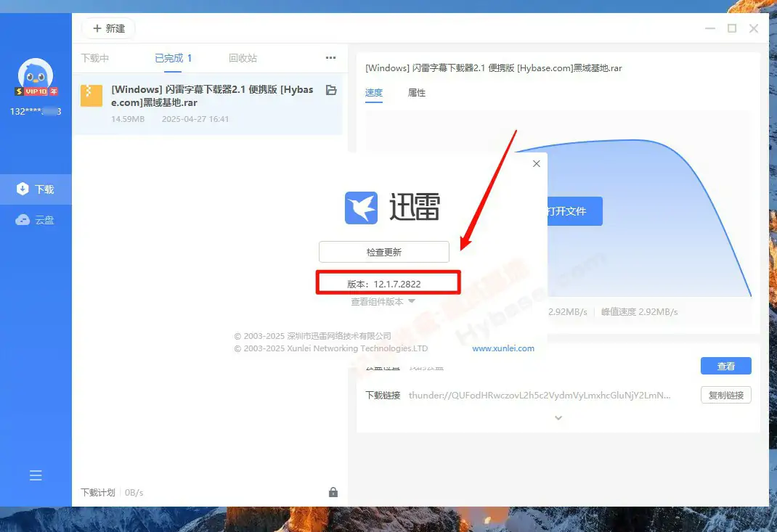
Task: Select the downloaded 闪雷字幕下载器2.1 rar entry
Action: pyautogui.click(x=207, y=104)
